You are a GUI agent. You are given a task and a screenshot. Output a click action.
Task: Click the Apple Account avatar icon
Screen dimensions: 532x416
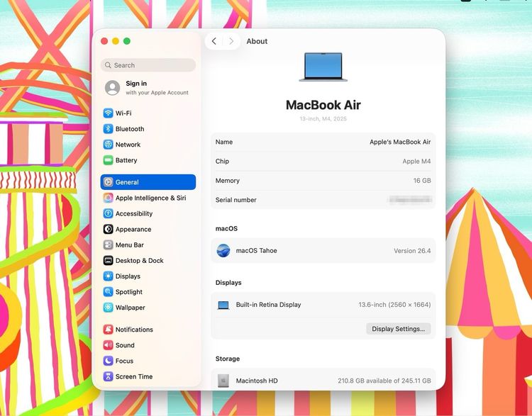pyautogui.click(x=112, y=88)
